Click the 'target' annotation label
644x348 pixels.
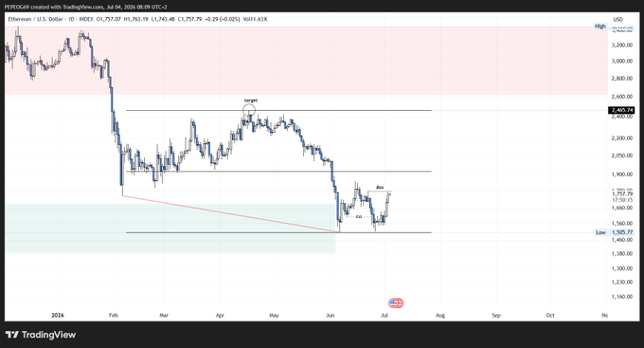(251, 101)
